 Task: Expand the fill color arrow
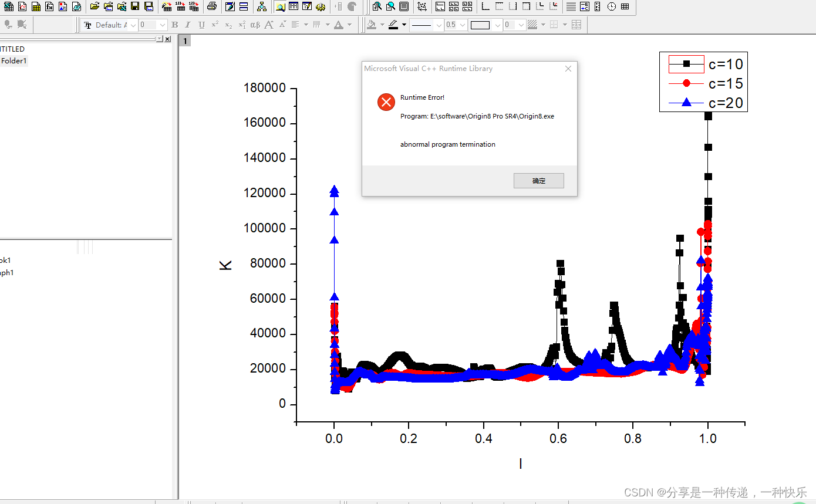(x=382, y=25)
